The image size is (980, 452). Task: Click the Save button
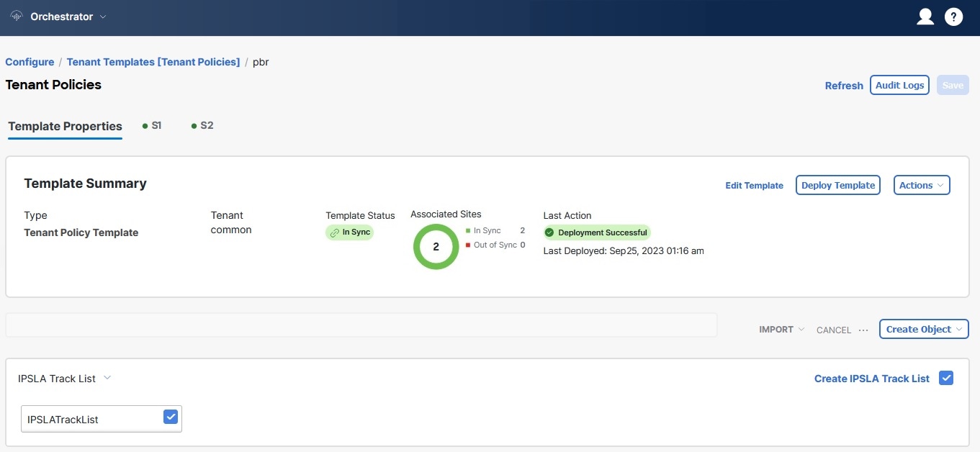[953, 85]
